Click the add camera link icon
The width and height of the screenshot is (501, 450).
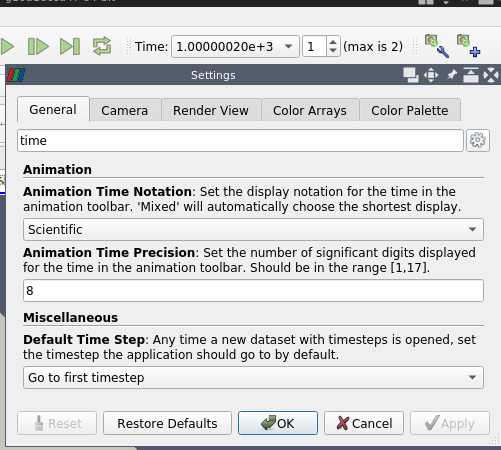[x=468, y=46]
